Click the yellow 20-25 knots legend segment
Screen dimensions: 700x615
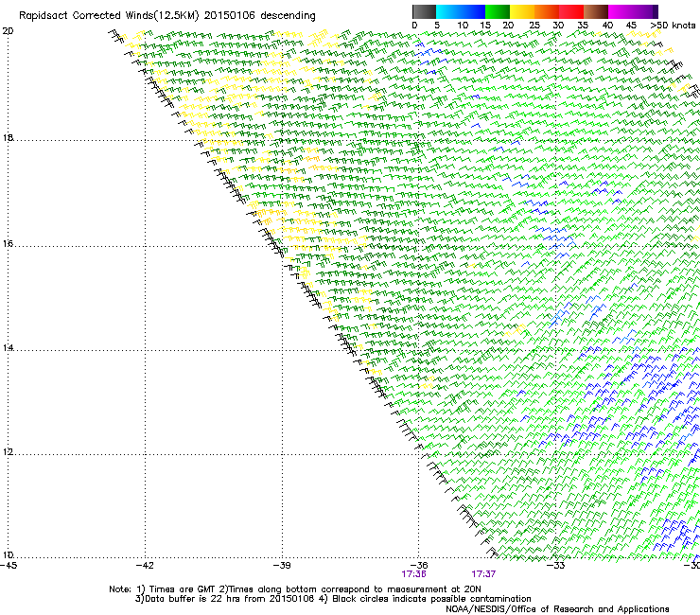522,11
